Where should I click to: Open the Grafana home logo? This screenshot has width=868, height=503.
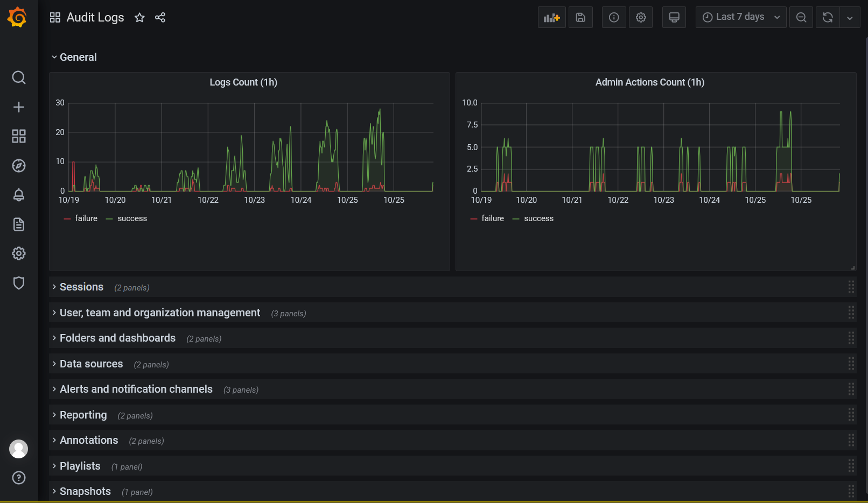click(17, 17)
